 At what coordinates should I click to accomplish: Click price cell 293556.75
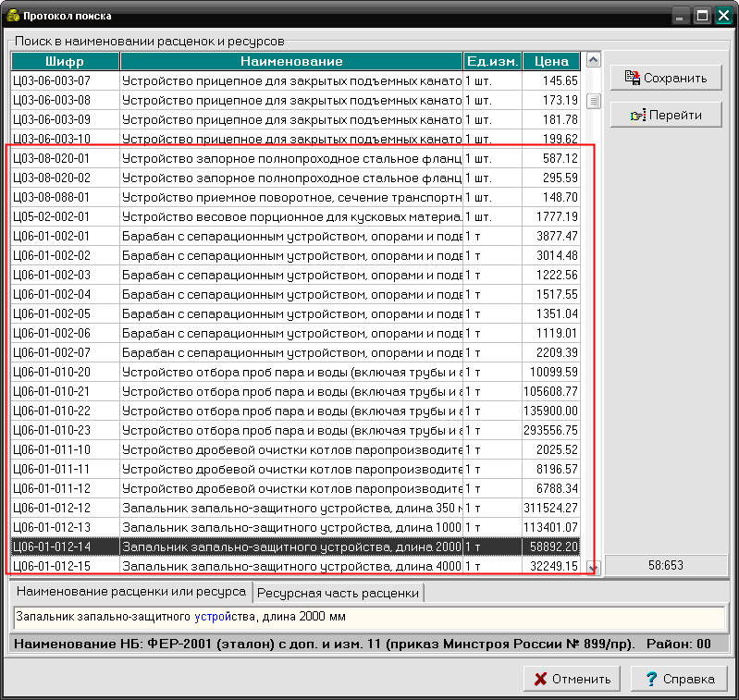point(551,431)
